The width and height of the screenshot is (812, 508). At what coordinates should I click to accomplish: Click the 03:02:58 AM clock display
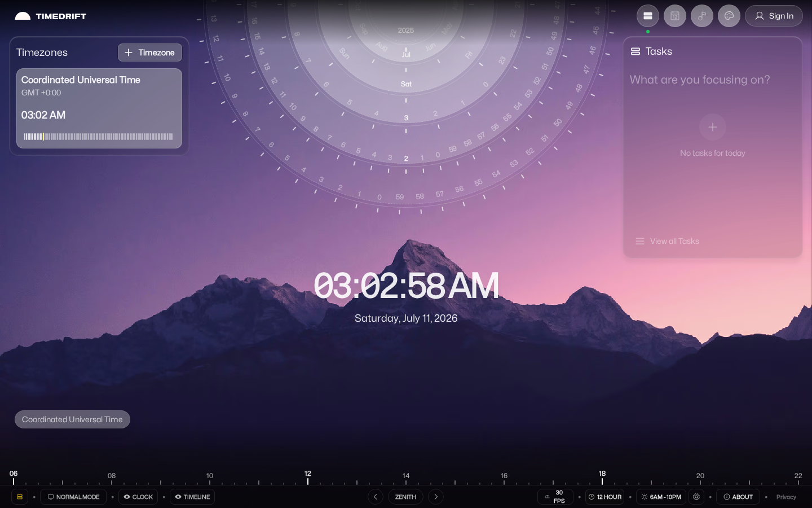coord(406,286)
